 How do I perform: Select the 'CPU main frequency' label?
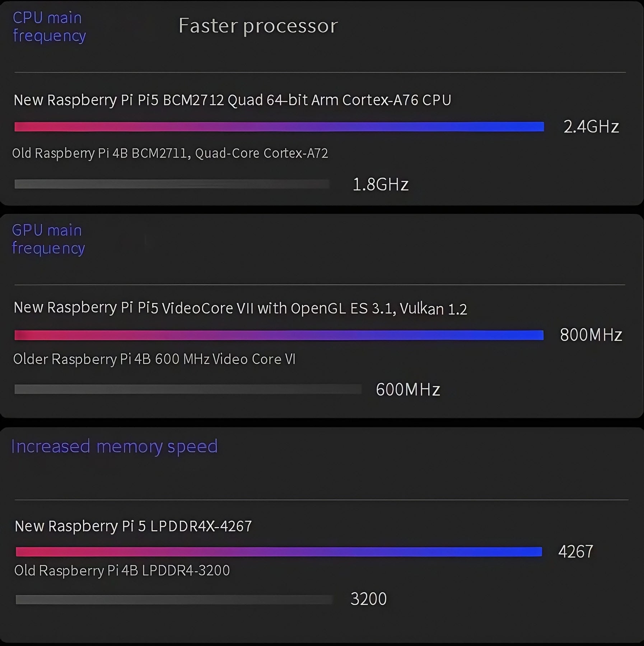[49, 27]
